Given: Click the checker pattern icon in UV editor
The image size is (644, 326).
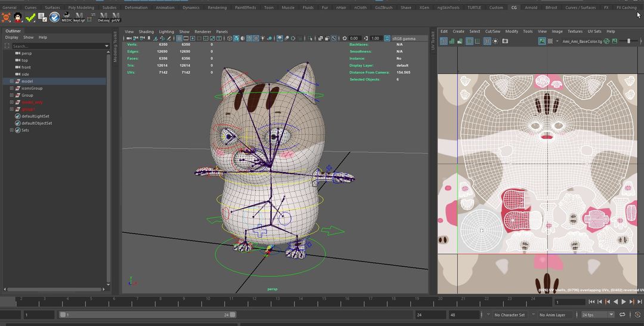Looking at the screenshot, I should click(550, 41).
